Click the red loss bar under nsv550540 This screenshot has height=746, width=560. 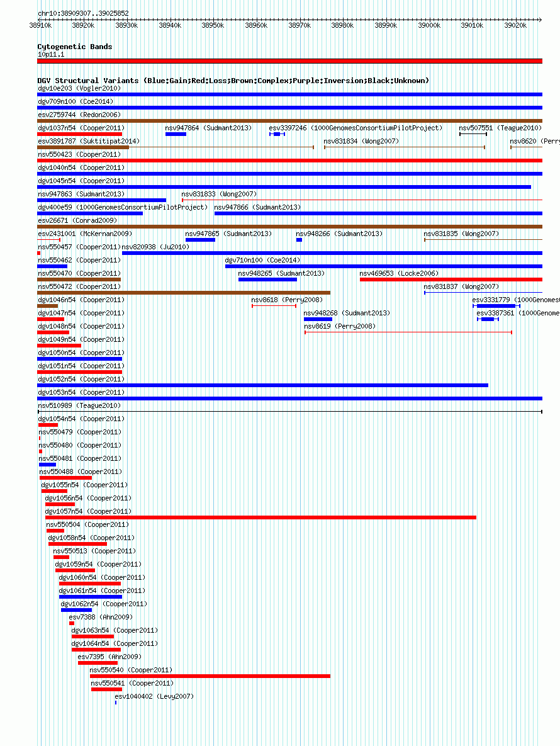(x=210, y=676)
